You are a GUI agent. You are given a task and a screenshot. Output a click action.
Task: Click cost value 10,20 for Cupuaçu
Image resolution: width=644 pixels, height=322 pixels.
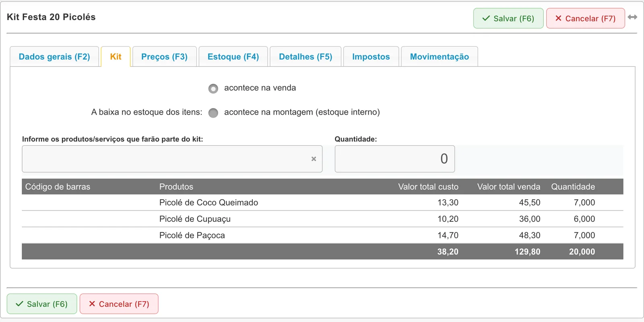coord(448,219)
